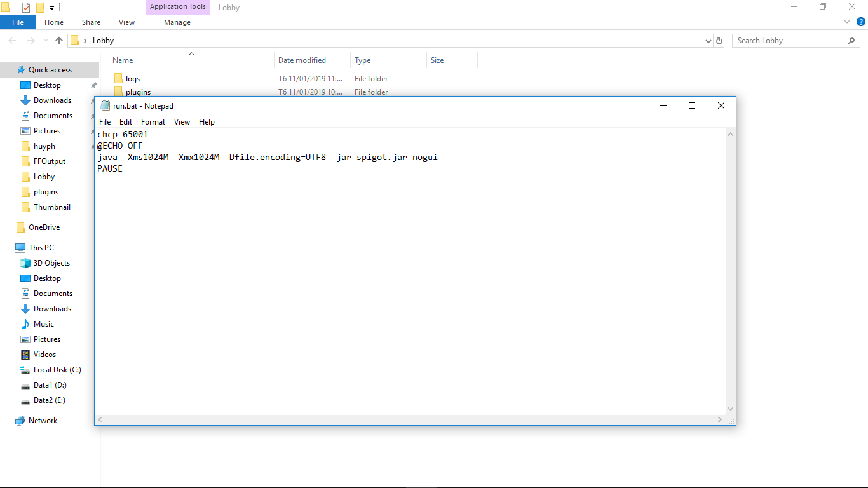Click Notepad's horizontal scrollbar right arrow
868x488 pixels.
(720, 419)
